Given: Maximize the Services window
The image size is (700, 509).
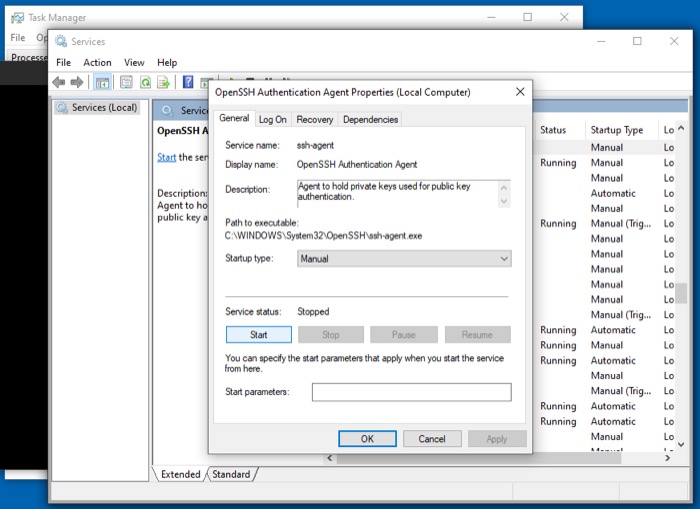Looking at the screenshot, I should [637, 41].
